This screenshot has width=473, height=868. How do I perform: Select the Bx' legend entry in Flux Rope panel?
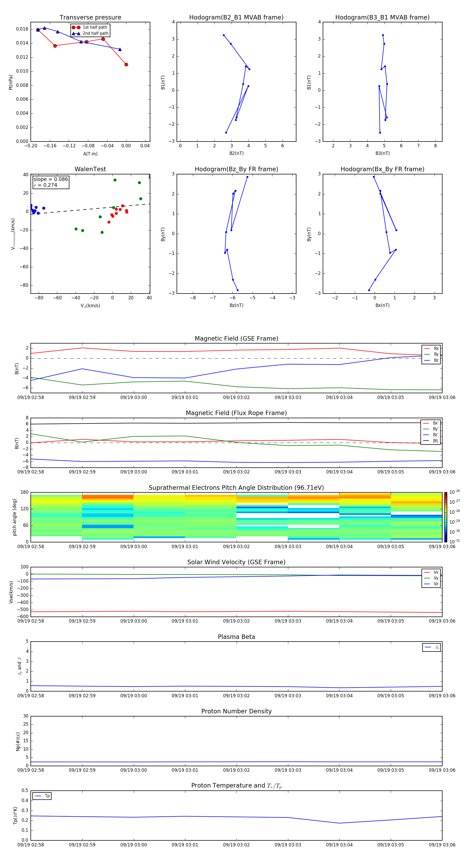pos(431,423)
